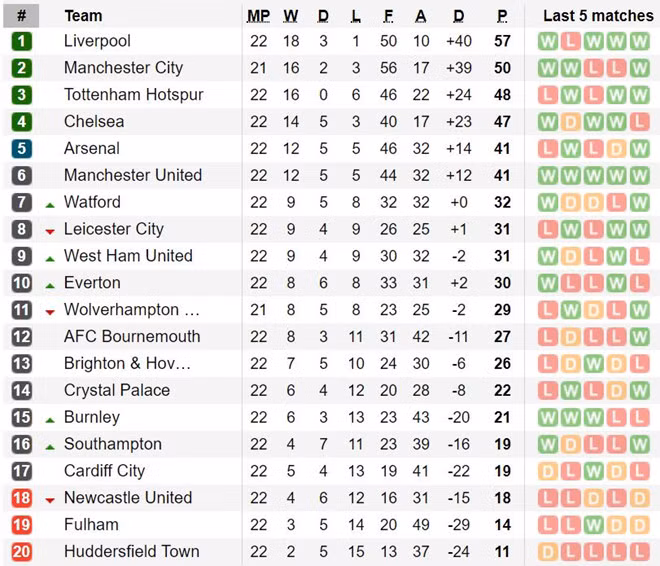
Task: Click the green up arrow beside Watford
Action: point(50,203)
